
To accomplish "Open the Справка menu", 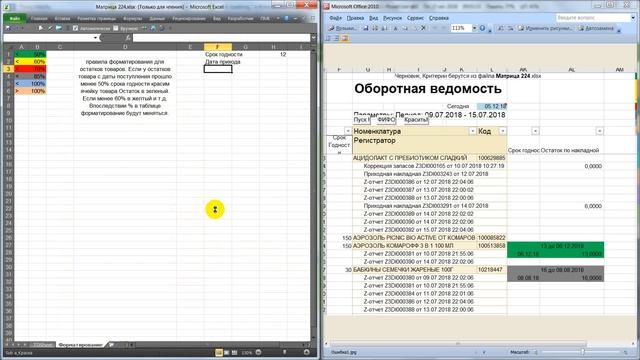I will click(x=439, y=18).
